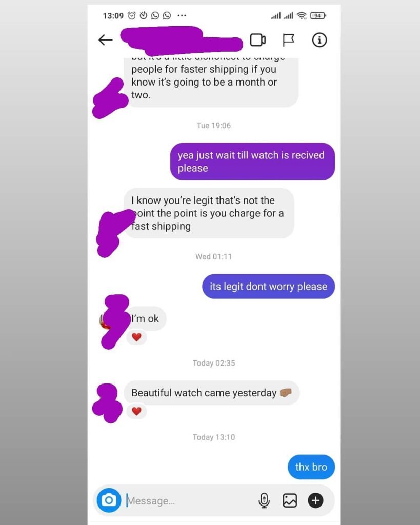Select the "its legit dont worry please" bubble

[x=268, y=287]
